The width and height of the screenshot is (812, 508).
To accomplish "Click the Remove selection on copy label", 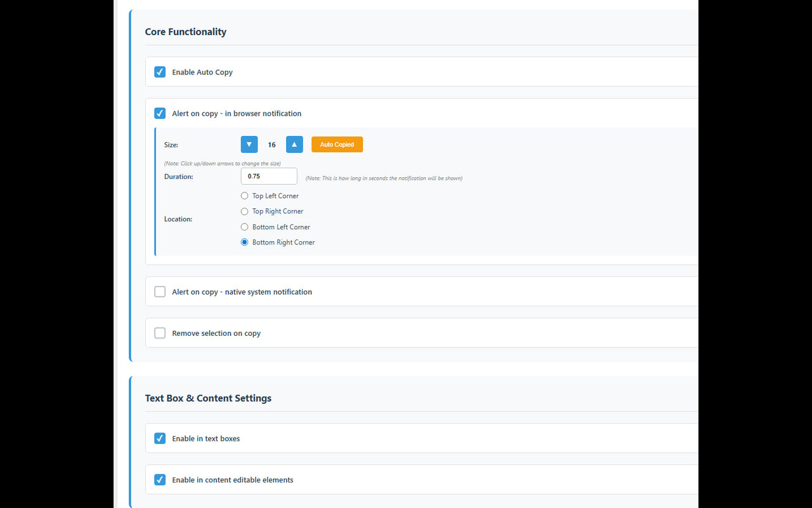I will click(x=216, y=333).
